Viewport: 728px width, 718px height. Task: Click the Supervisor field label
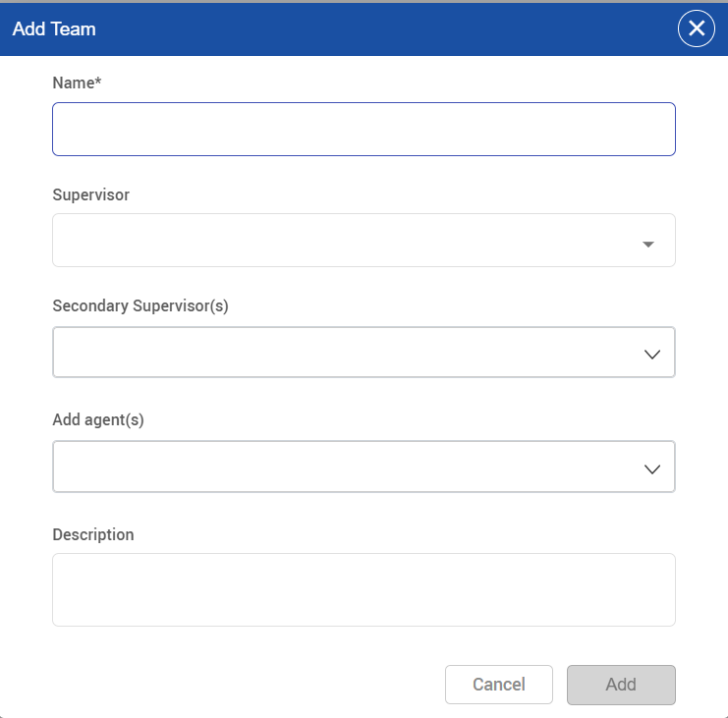90,194
